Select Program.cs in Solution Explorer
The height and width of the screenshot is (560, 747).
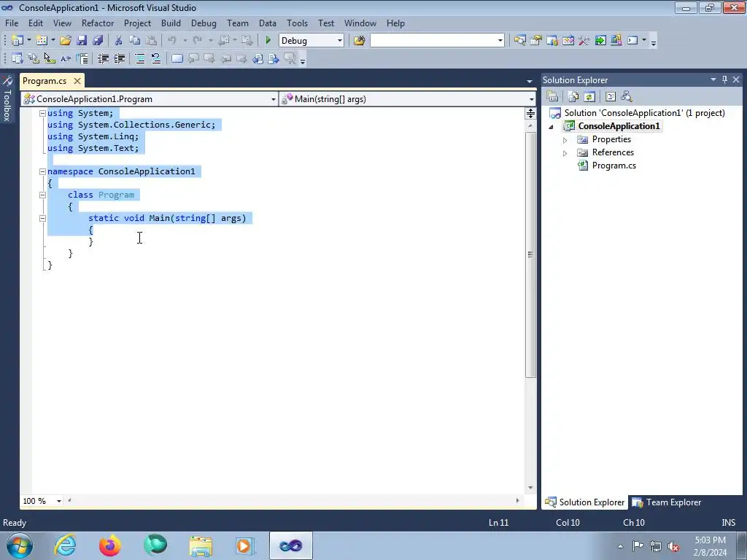click(614, 166)
